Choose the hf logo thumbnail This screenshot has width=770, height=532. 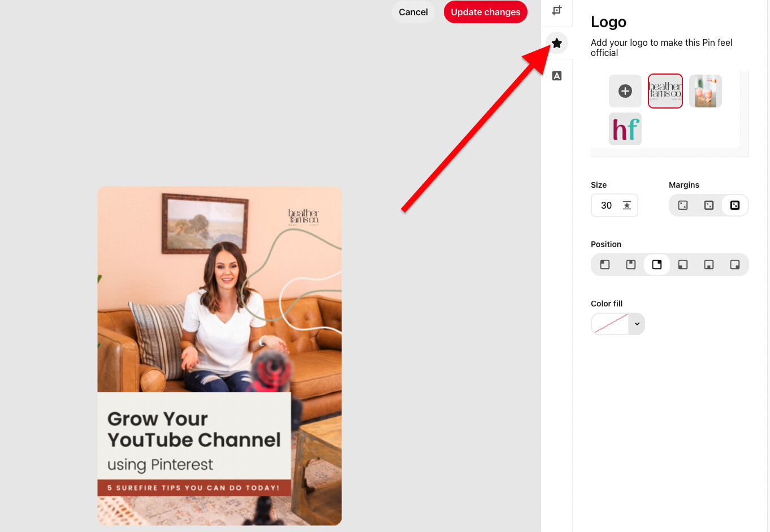[625, 129]
